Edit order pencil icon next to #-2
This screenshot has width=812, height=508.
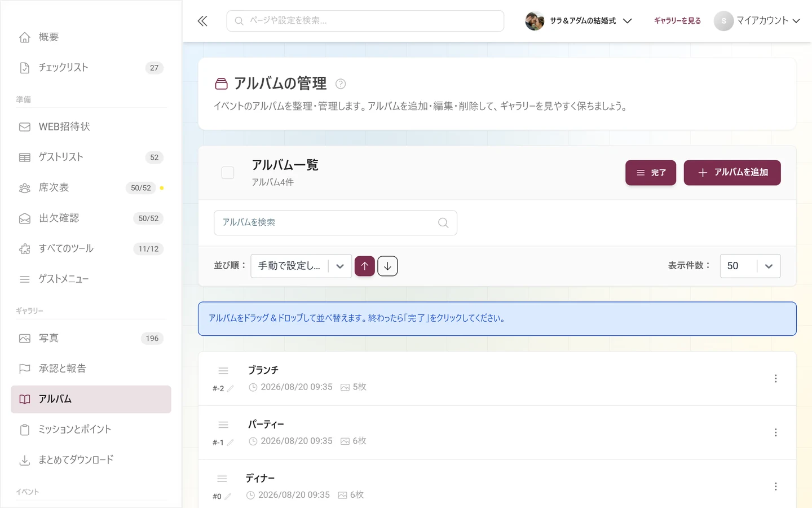coord(231,388)
